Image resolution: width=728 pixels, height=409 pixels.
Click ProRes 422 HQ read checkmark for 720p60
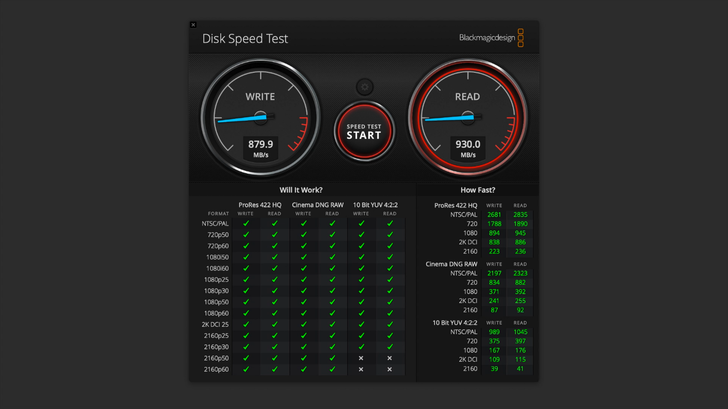275,246
